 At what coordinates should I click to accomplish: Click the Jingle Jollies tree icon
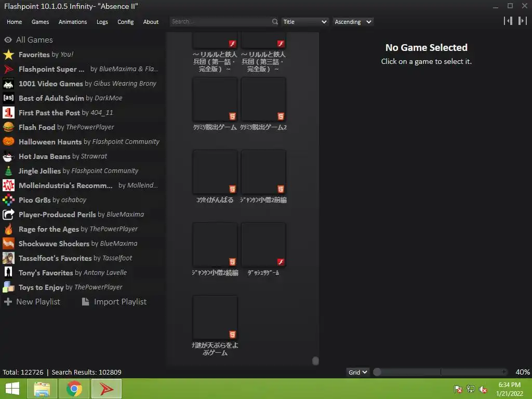pos(8,170)
